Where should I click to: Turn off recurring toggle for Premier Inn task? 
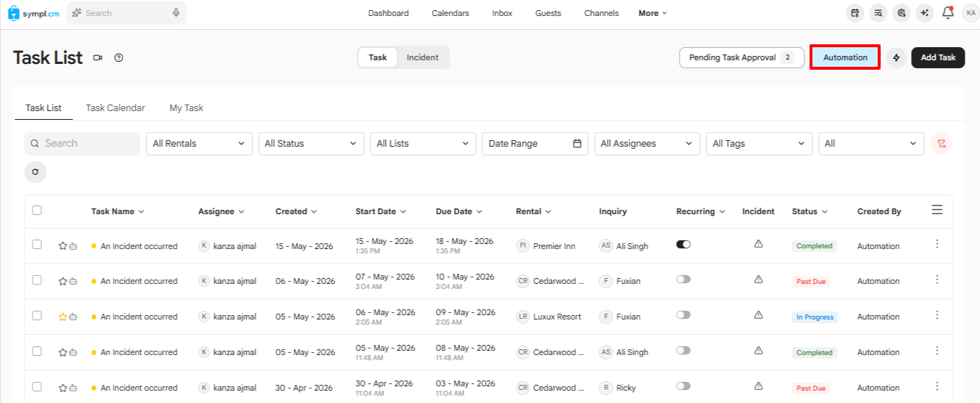[683, 244]
